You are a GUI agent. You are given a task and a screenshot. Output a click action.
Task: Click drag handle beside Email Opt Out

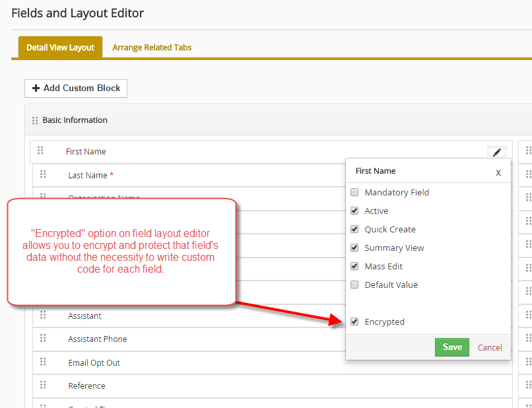(x=43, y=362)
